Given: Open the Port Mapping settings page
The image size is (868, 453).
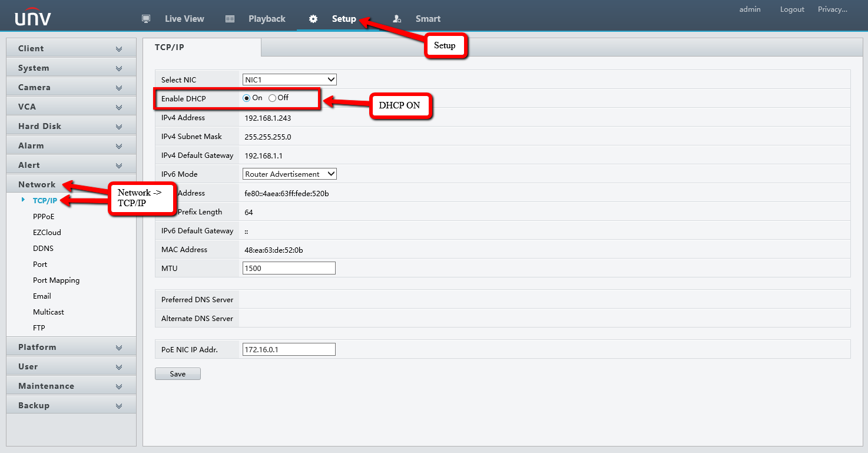Looking at the screenshot, I should click(56, 280).
